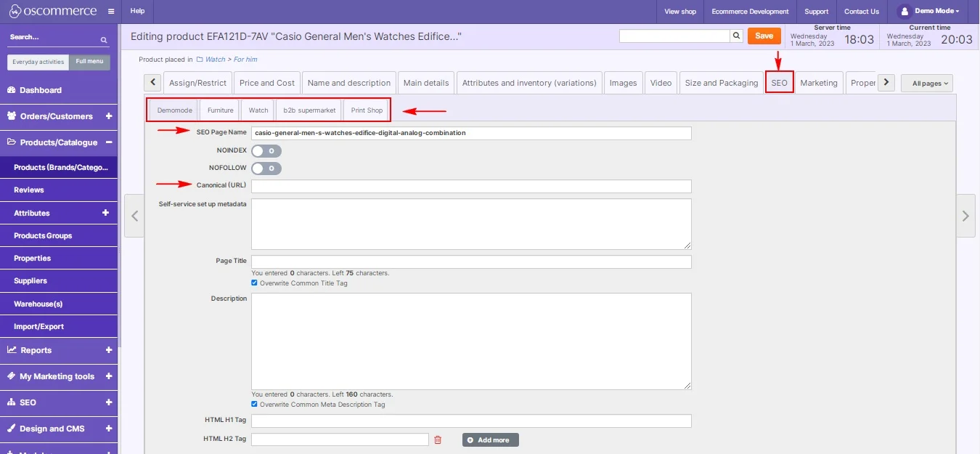Open the Marketing tab
The width and height of the screenshot is (980, 454).
click(819, 83)
